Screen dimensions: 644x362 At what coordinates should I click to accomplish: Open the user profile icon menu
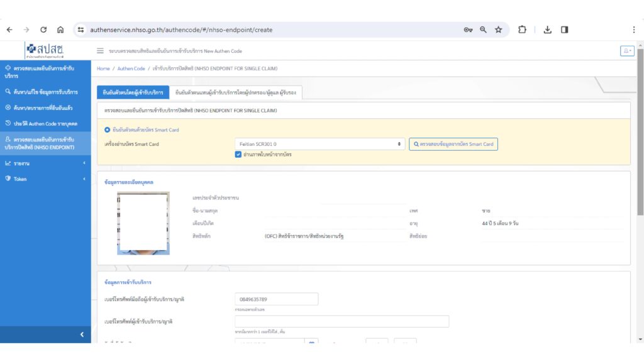[x=626, y=51]
